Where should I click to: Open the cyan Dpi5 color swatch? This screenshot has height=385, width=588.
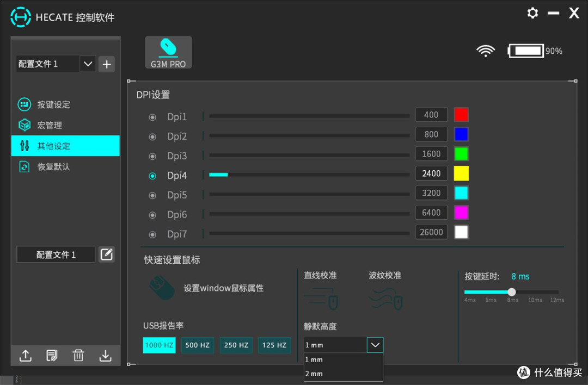461,193
